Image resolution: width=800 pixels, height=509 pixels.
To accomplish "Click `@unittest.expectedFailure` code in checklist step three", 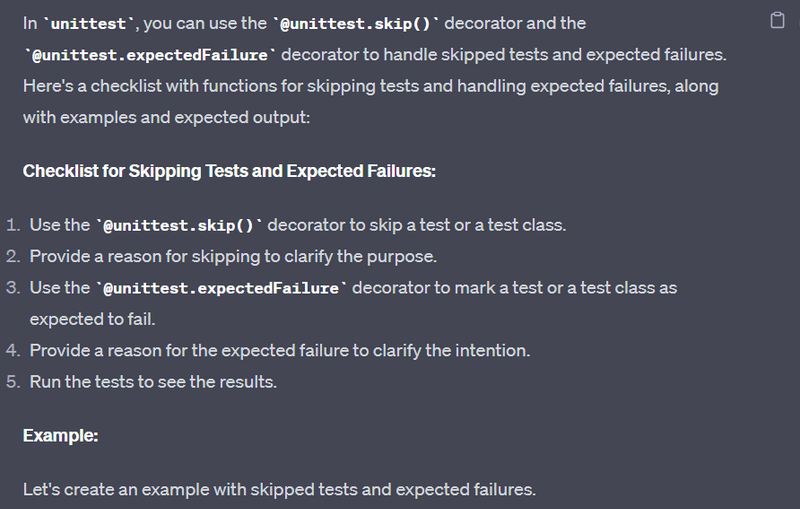I will pyautogui.click(x=221, y=288).
